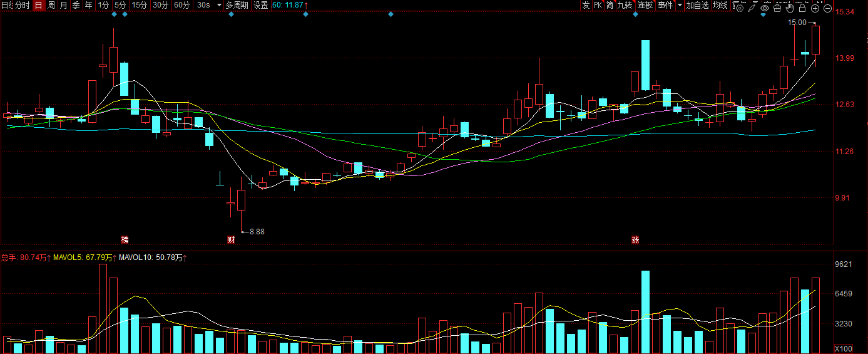
Task: Click the 榜 marker below the chart
Action: pyautogui.click(x=125, y=240)
